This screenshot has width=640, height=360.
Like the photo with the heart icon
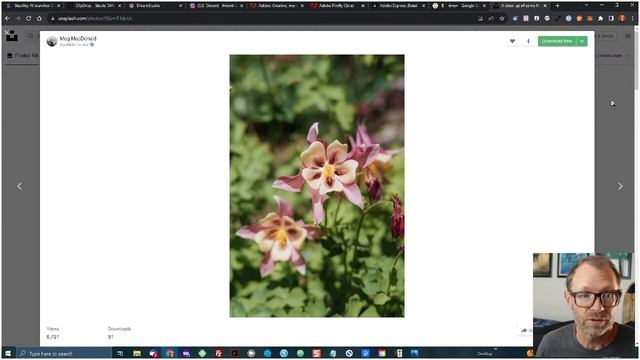pos(512,41)
